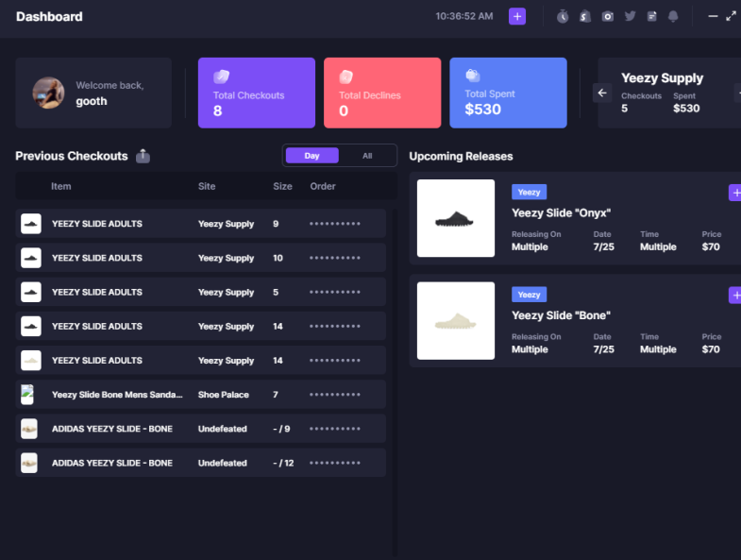Click the user avatar picture

coord(48,93)
